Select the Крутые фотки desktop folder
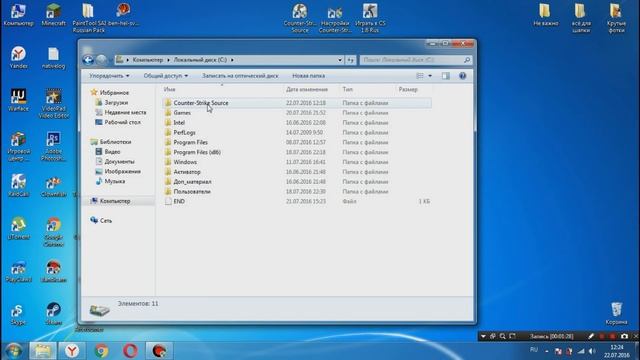The height and width of the screenshot is (360, 640). click(x=616, y=18)
